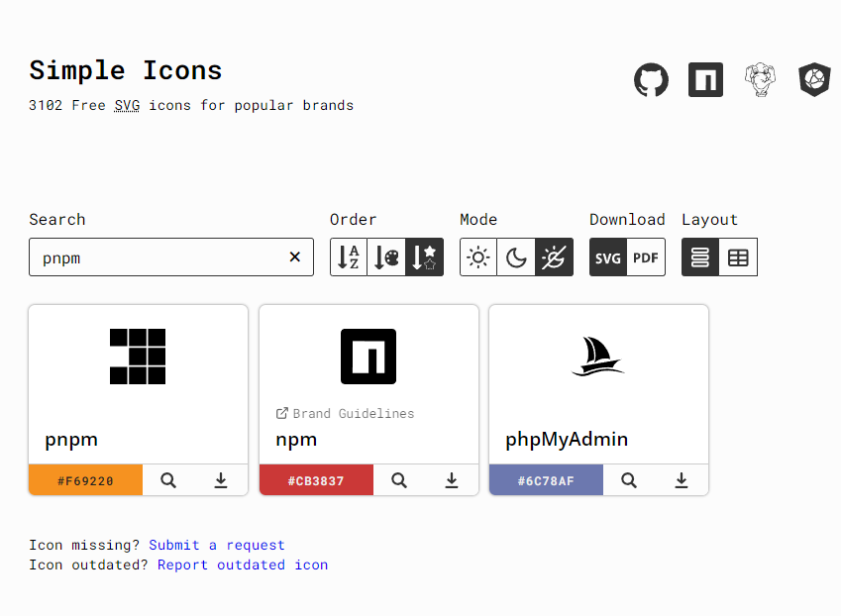Open npm Brand Guidelines link
Screen dimensions: 841x616
click(x=345, y=413)
